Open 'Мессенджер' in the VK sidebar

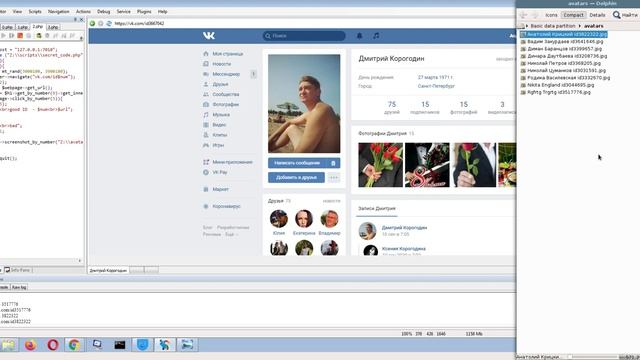click(222, 74)
